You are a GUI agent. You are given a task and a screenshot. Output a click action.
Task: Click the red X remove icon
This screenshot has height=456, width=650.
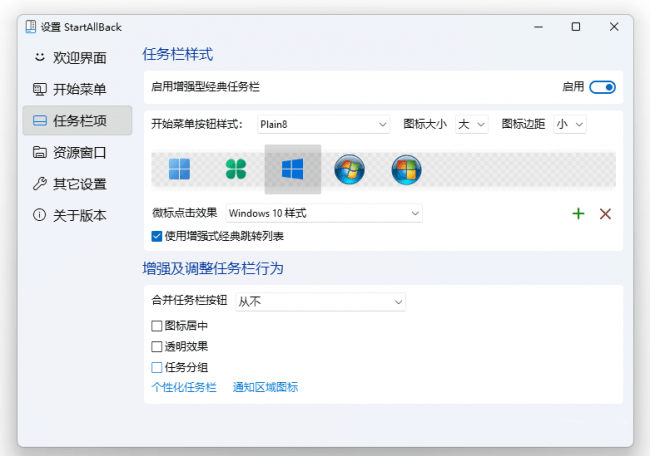605,214
